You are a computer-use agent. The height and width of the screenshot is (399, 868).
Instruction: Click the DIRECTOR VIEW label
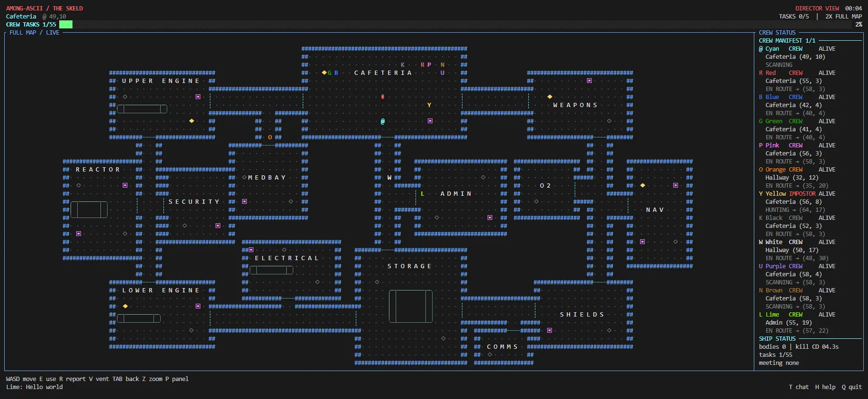click(x=817, y=9)
